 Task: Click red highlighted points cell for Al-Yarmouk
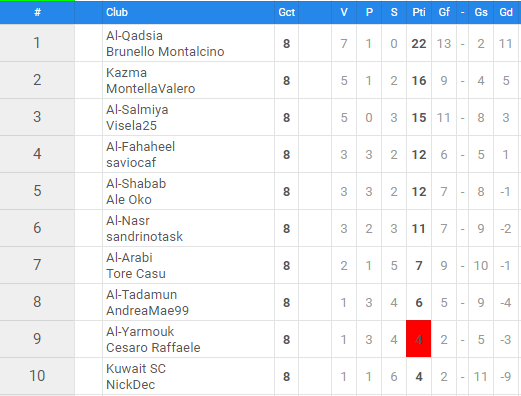pos(418,339)
